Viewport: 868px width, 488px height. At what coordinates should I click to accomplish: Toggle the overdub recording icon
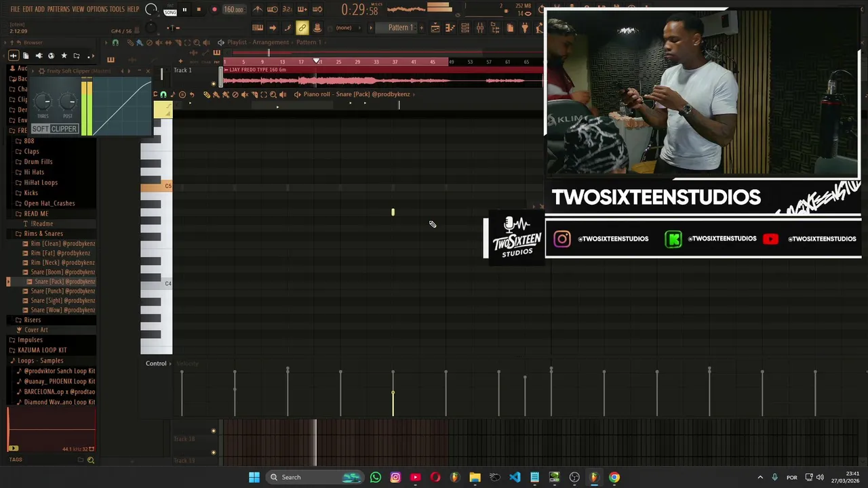click(x=302, y=9)
